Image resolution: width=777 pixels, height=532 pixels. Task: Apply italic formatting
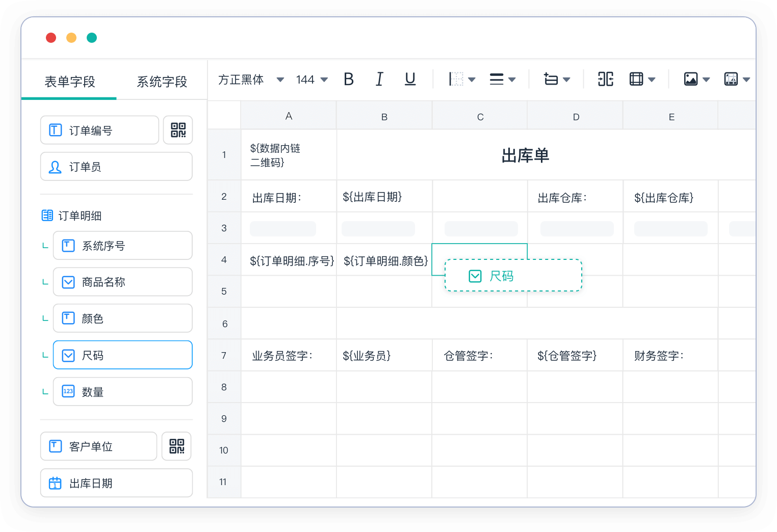[379, 79]
